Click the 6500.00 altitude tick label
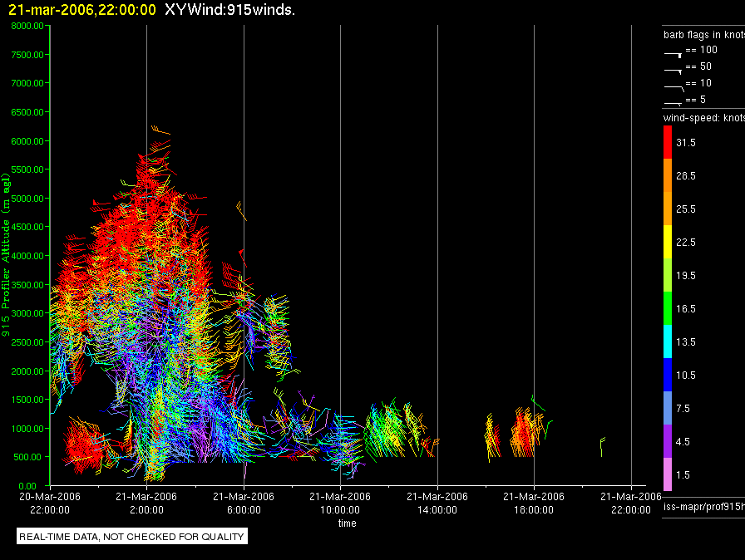The width and height of the screenshot is (745, 560). point(27,112)
